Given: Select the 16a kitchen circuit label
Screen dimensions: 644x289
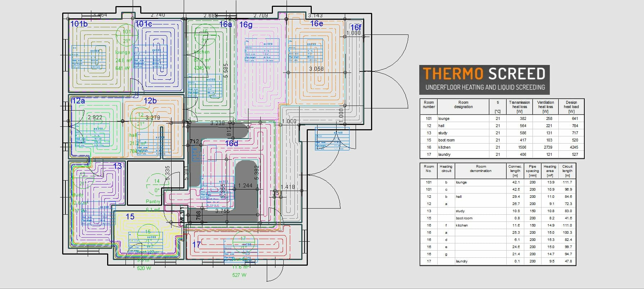Looking at the screenshot, I should 225,24.
